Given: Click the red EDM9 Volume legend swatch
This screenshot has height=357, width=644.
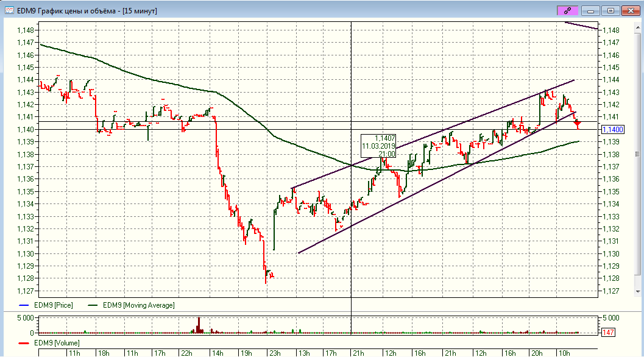Looking at the screenshot, I should click(24, 344).
